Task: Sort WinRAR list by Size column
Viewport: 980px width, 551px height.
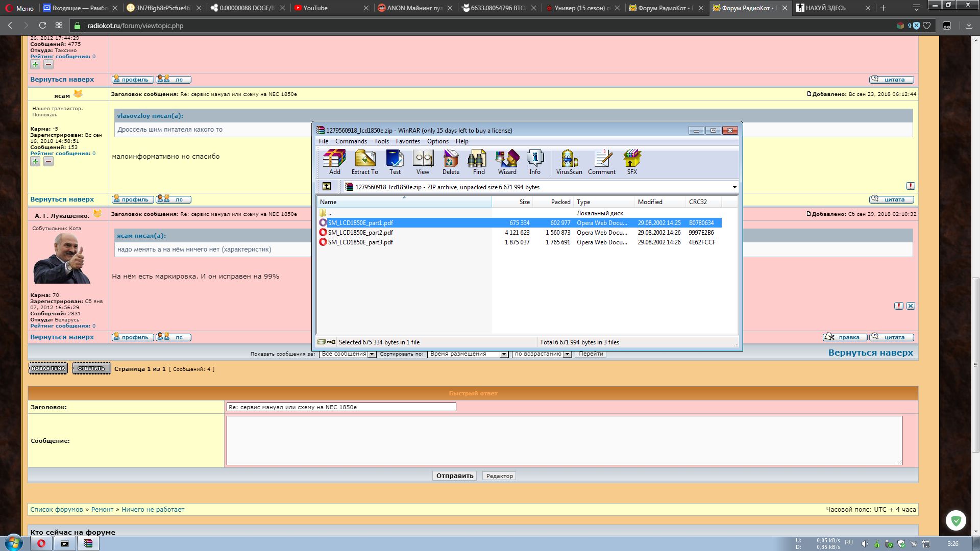Action: click(x=512, y=202)
